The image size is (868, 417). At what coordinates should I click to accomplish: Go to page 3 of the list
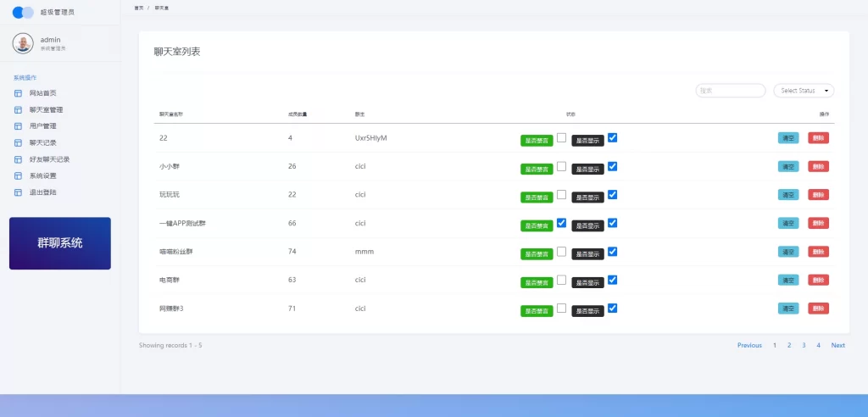click(804, 346)
